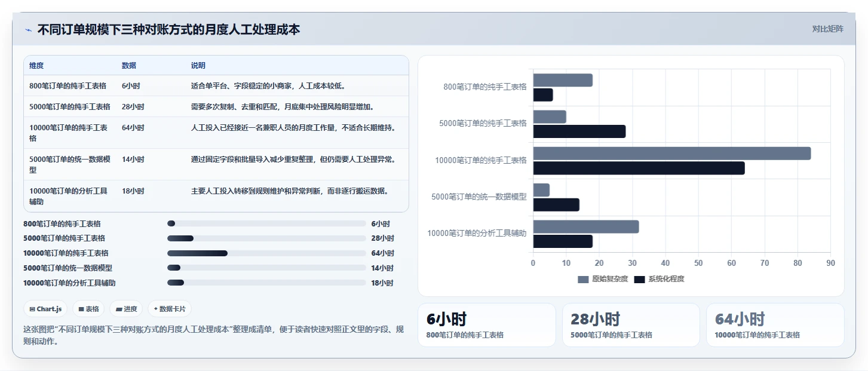Click the 维度 column header

click(36, 66)
